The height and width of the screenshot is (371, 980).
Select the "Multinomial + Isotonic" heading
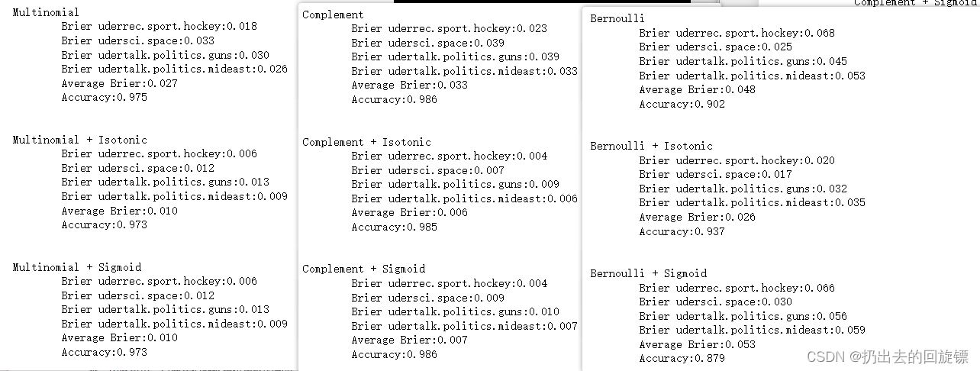point(79,140)
